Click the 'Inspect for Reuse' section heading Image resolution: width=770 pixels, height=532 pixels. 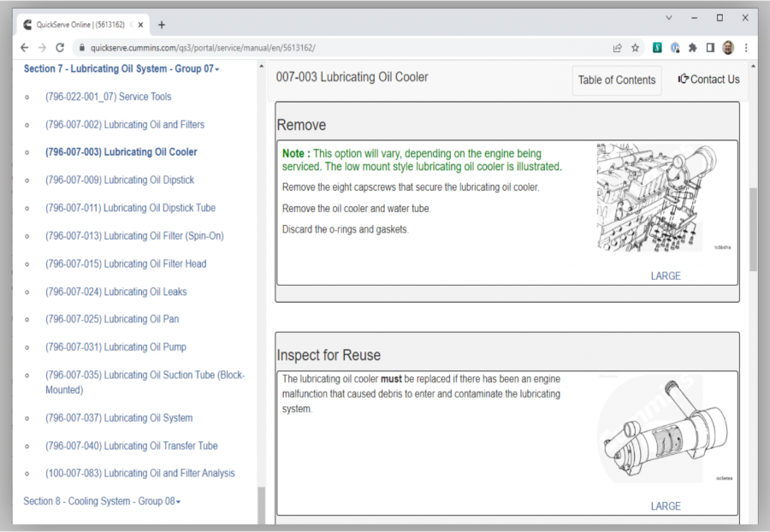pos(329,355)
